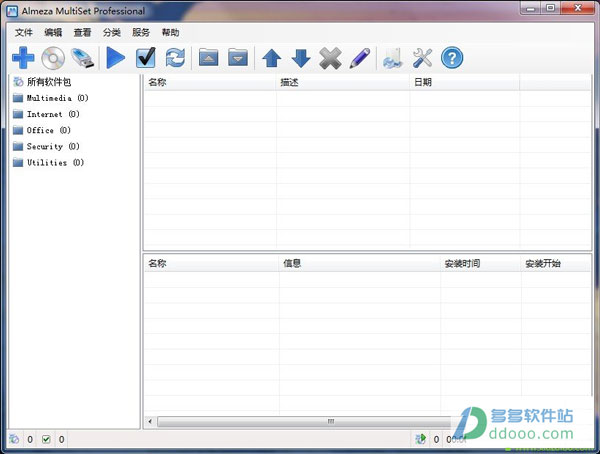Click the blue down arrow move icon
The height and width of the screenshot is (454, 600).
click(x=301, y=58)
